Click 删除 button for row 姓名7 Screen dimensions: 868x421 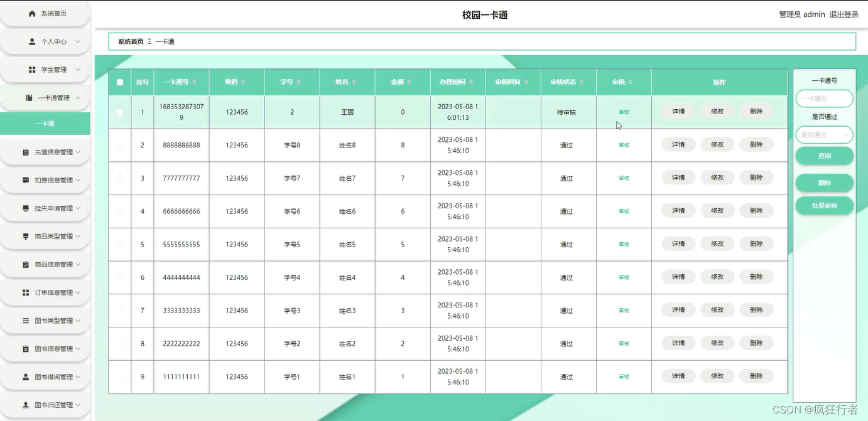click(x=756, y=178)
